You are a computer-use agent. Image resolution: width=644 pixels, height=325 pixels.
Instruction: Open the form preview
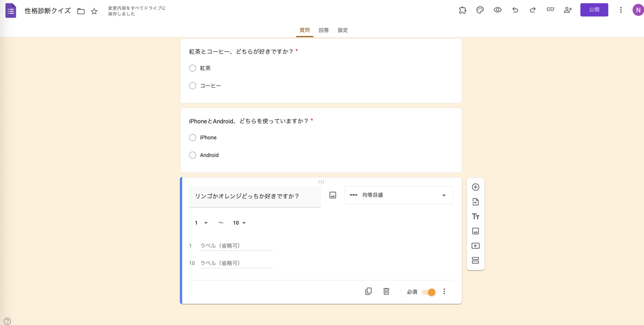tap(497, 10)
